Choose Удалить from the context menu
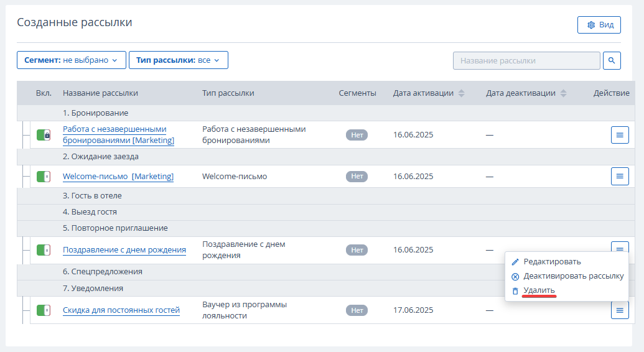Viewport: 644px width, 352px height. [539, 290]
